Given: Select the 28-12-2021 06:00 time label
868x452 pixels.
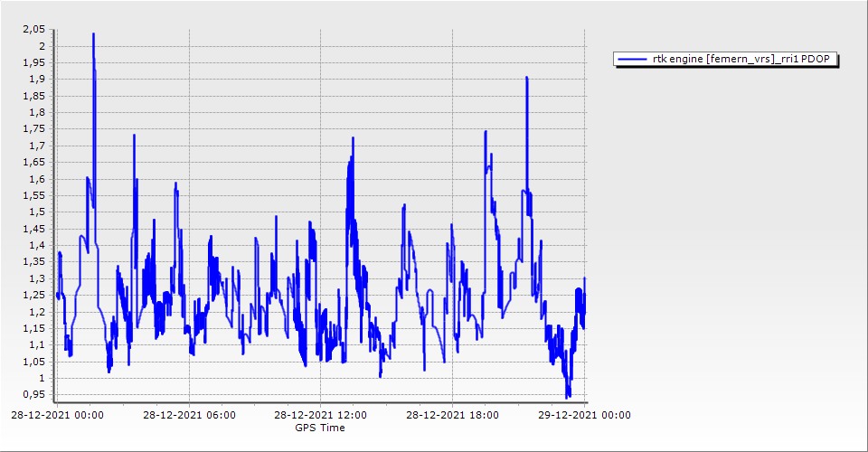Looking at the screenshot, I should click(191, 416).
